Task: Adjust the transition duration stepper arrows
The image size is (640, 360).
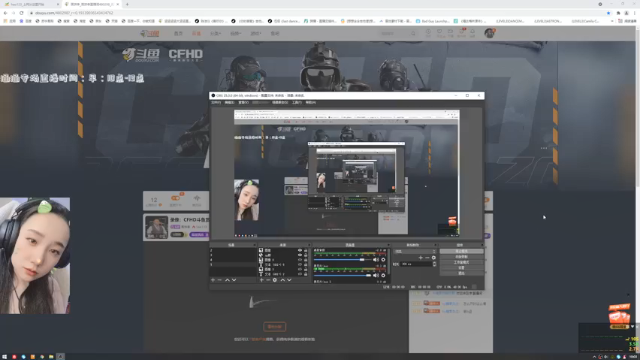Action: coord(434,264)
